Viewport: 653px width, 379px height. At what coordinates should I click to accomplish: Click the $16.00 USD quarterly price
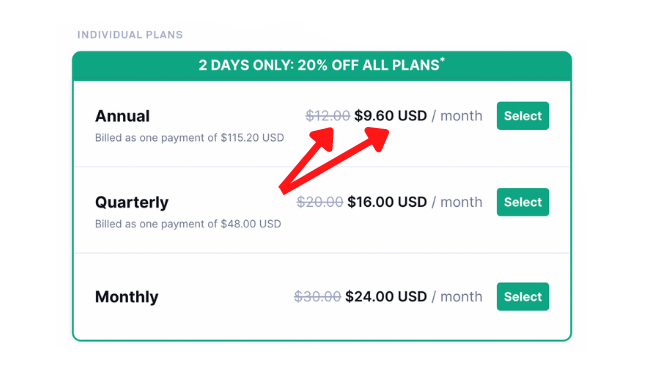coord(387,202)
